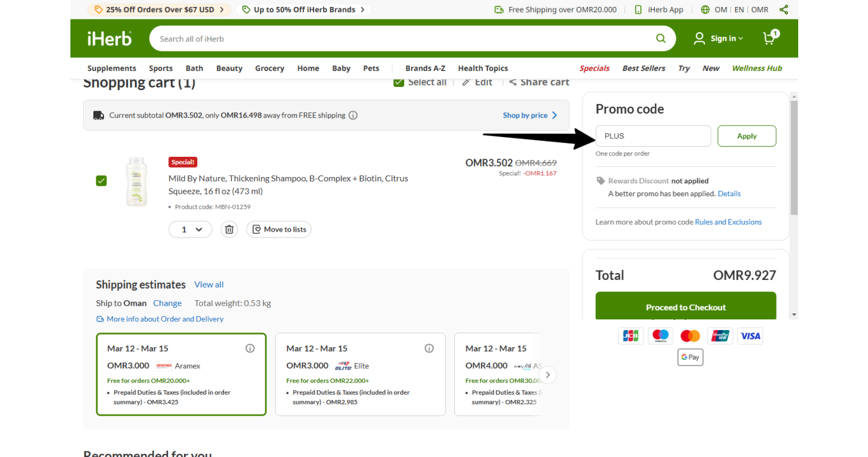Click the iHerb App phone icon

coord(638,10)
